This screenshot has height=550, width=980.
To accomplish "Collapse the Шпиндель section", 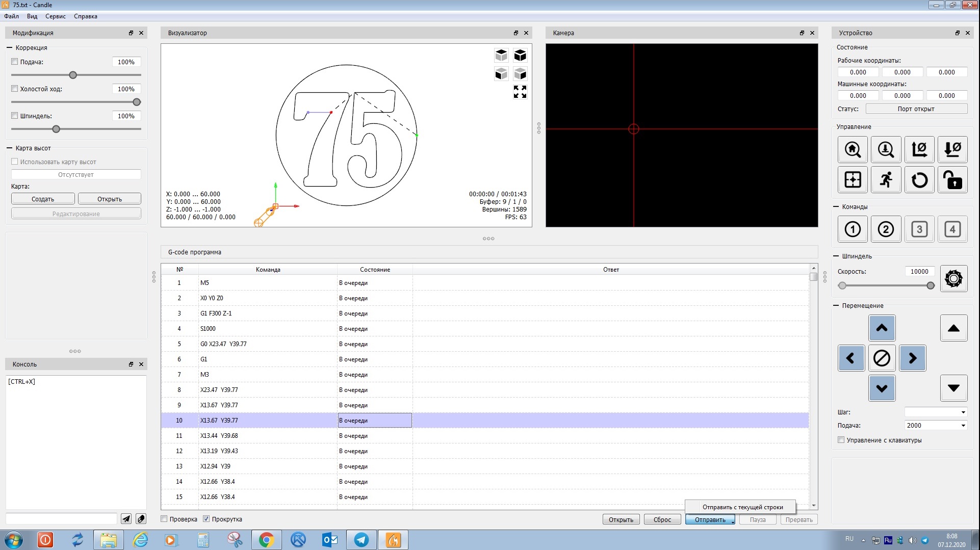I will [836, 256].
